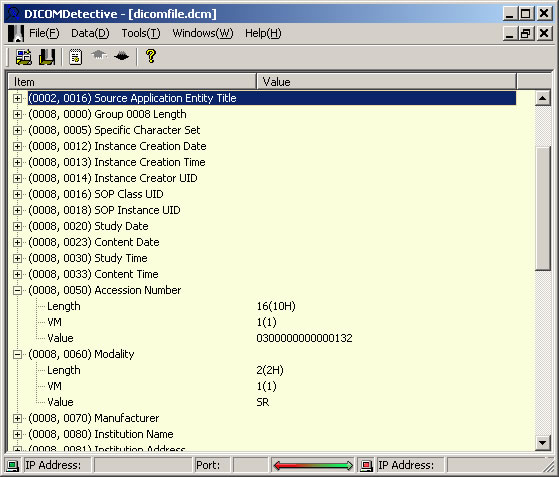Minimize the inner document window
Viewport: 559px width, 477px height.
510,33
